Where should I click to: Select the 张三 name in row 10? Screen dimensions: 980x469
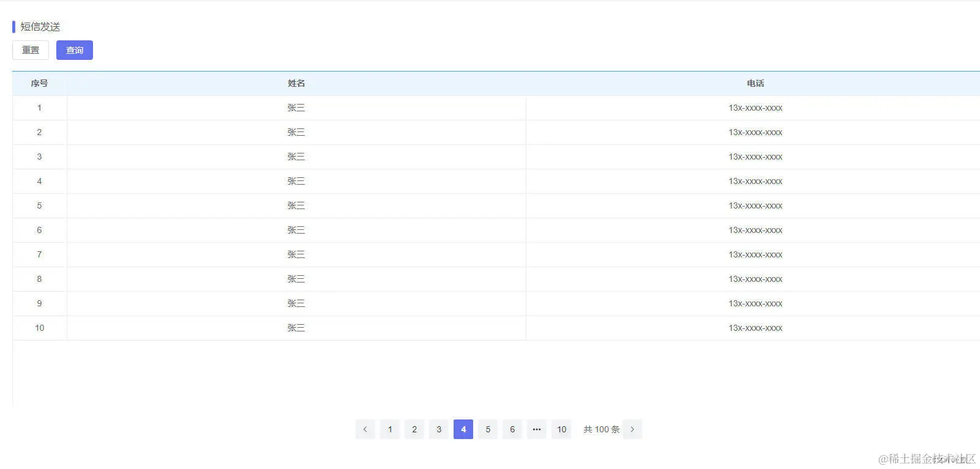[x=296, y=328]
